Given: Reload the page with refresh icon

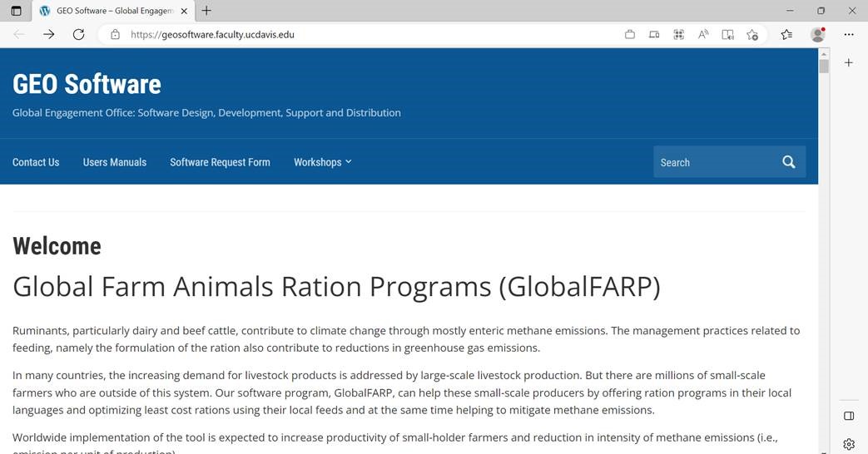Looking at the screenshot, I should 78,34.
